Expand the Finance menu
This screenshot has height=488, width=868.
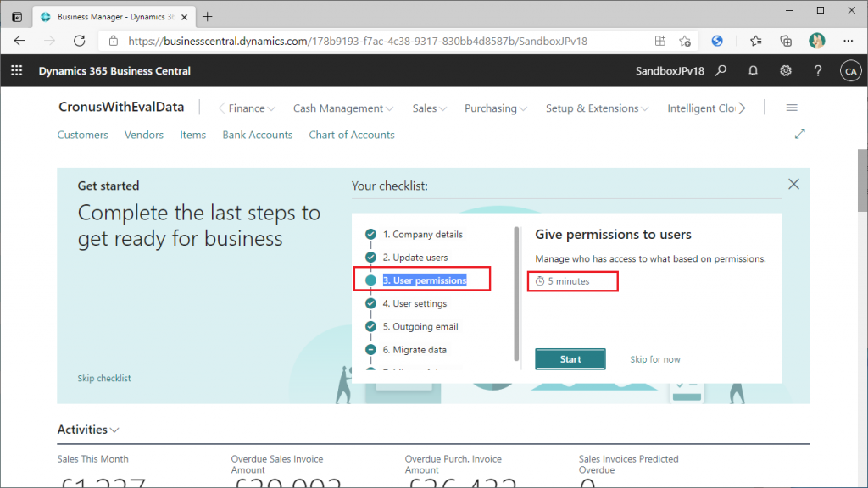251,108
